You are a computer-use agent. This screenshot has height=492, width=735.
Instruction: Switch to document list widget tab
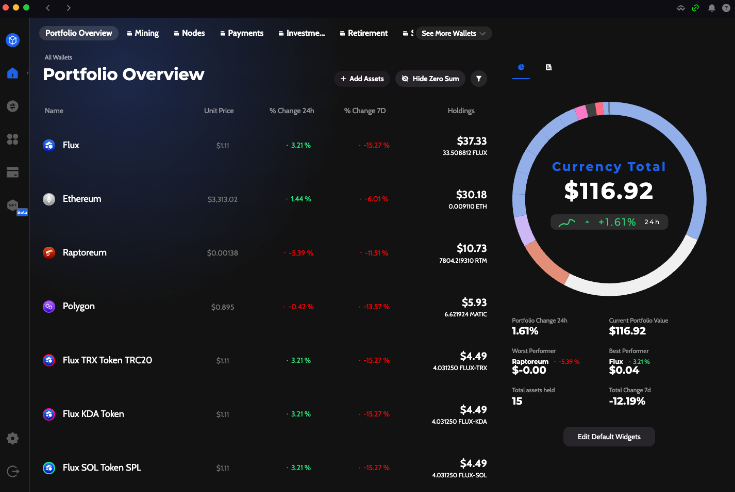[548, 67]
